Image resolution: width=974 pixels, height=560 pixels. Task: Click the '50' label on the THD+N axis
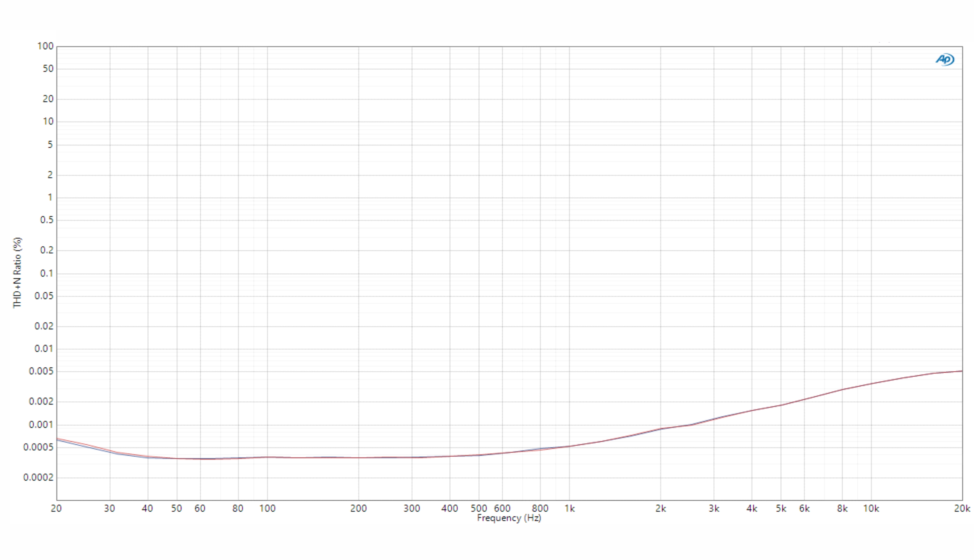click(x=48, y=69)
